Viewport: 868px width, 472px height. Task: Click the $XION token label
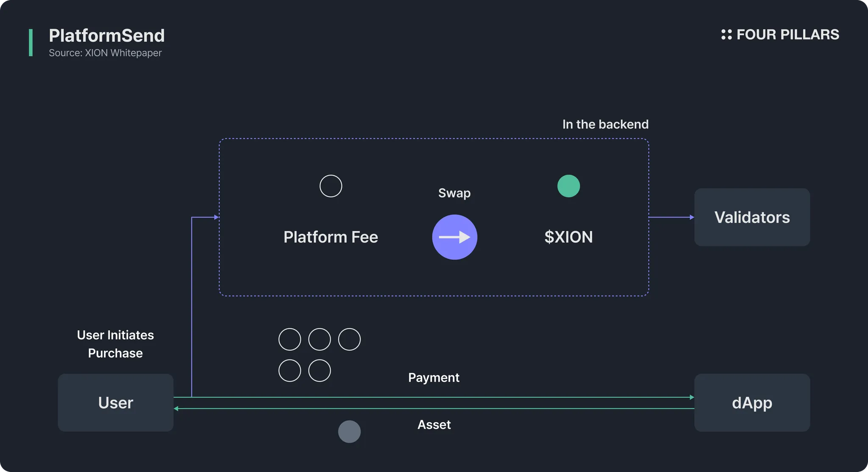pyautogui.click(x=568, y=237)
